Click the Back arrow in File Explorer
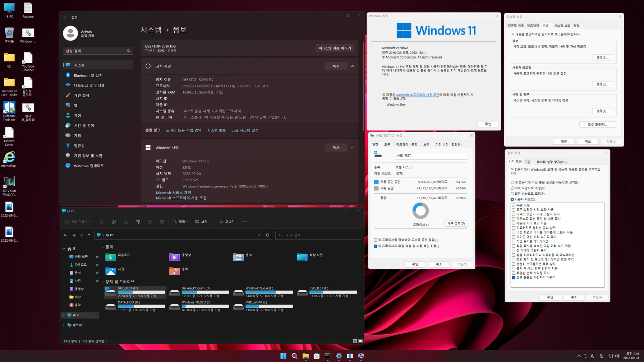Screen dimensions: 644x362 65,235
